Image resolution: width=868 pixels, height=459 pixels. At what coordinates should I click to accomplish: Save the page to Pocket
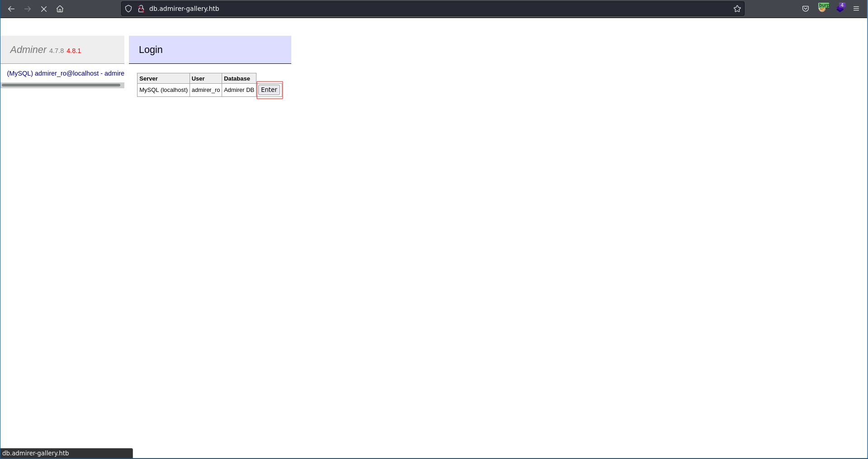(806, 9)
